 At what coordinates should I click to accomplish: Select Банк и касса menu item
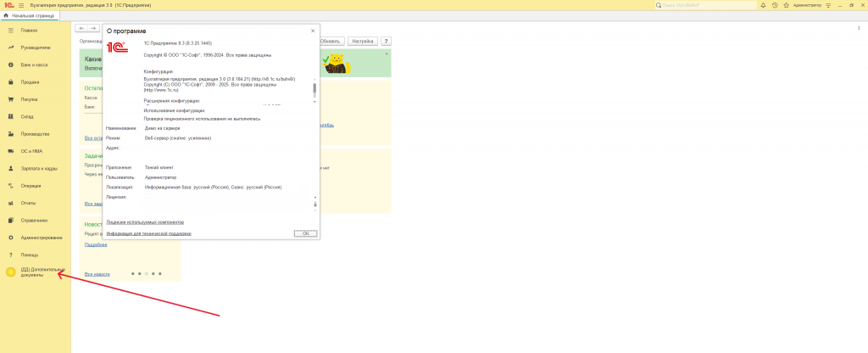(34, 64)
